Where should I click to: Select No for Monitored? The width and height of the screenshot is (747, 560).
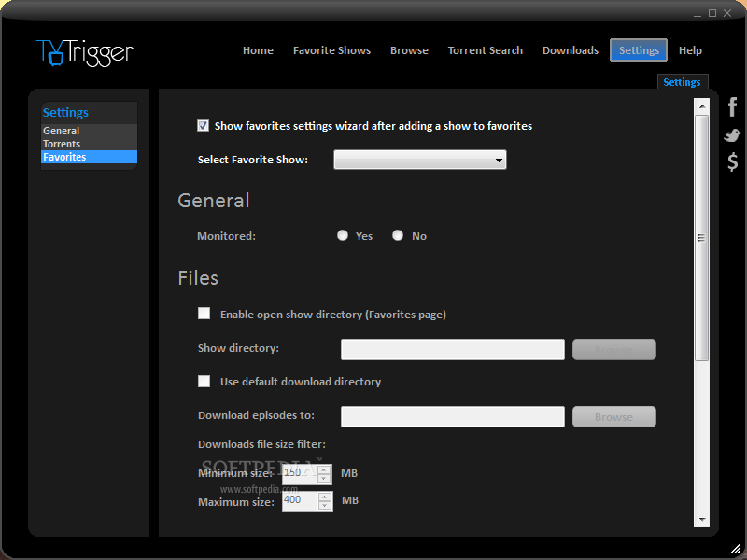(398, 235)
